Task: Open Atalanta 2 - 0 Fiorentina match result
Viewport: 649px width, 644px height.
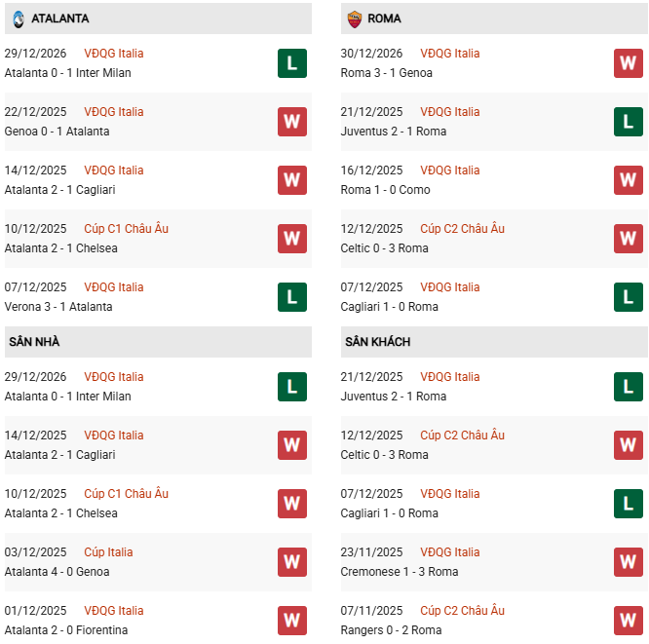Action: point(65,630)
